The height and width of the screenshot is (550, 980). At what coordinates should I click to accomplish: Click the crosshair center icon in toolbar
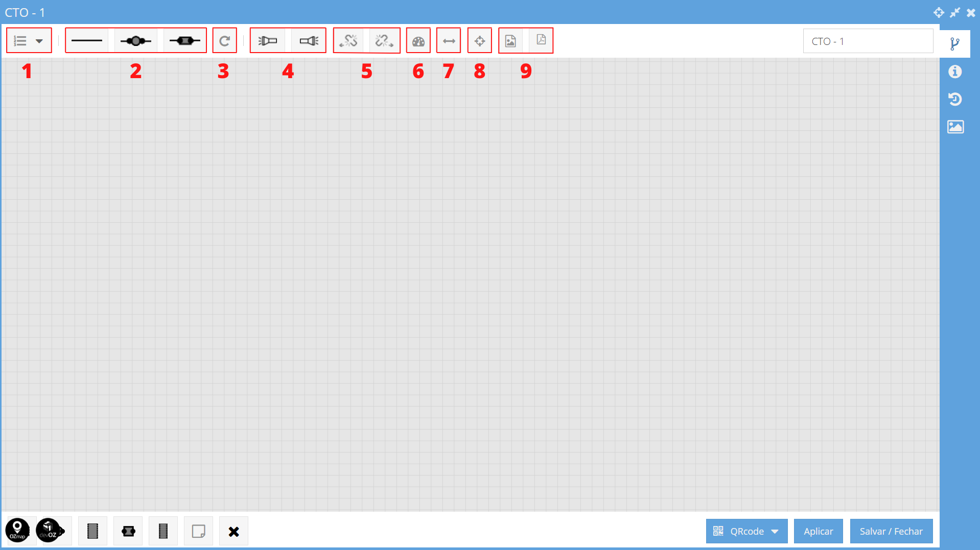[480, 41]
